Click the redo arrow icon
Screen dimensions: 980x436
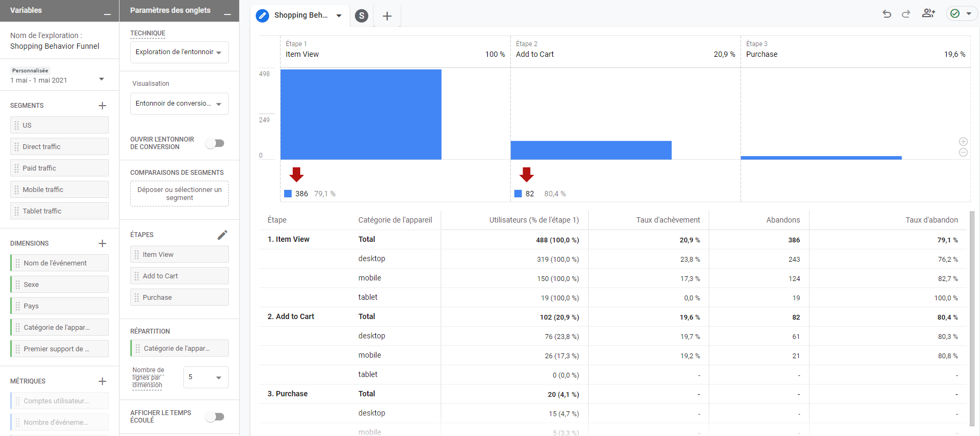pyautogui.click(x=906, y=14)
